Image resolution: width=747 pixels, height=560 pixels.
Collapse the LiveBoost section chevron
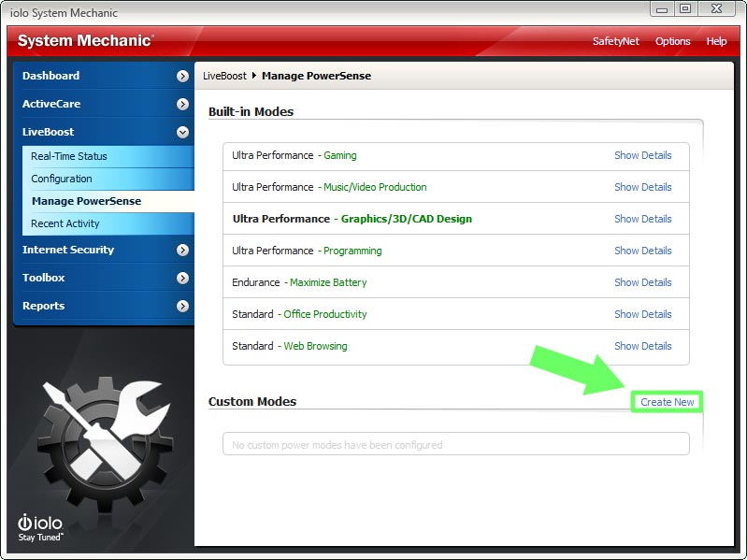click(182, 133)
